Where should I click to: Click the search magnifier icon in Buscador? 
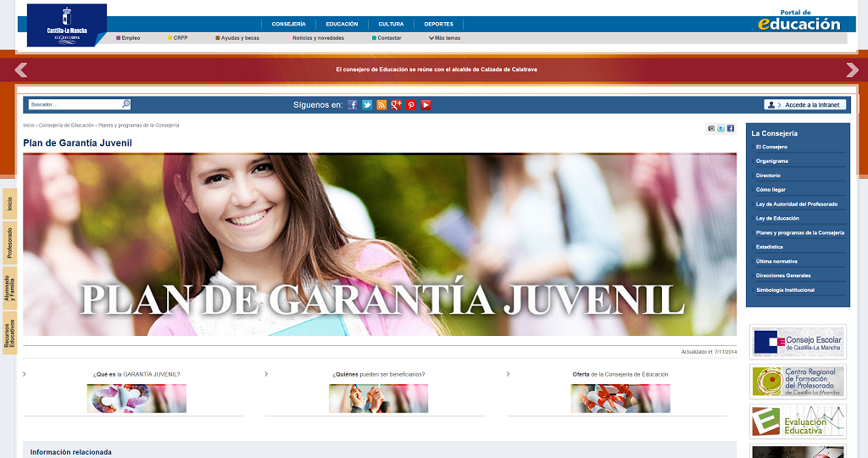125,104
